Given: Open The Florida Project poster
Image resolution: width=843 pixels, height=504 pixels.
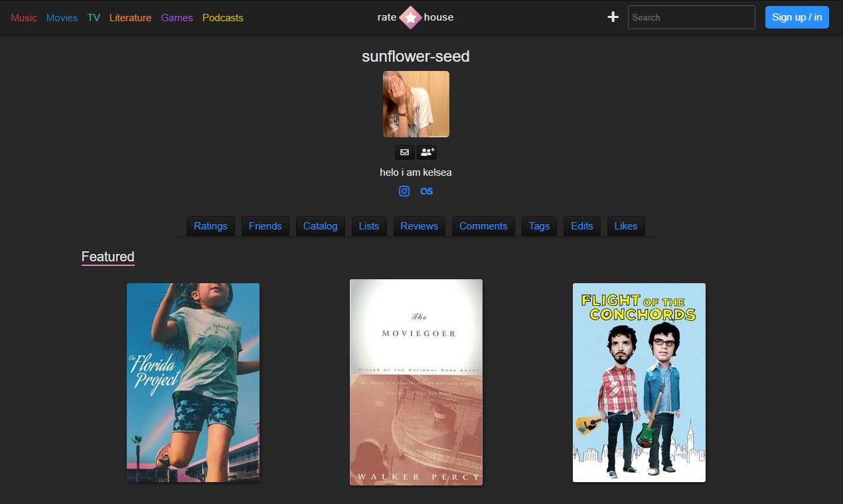Looking at the screenshot, I should coord(193,383).
